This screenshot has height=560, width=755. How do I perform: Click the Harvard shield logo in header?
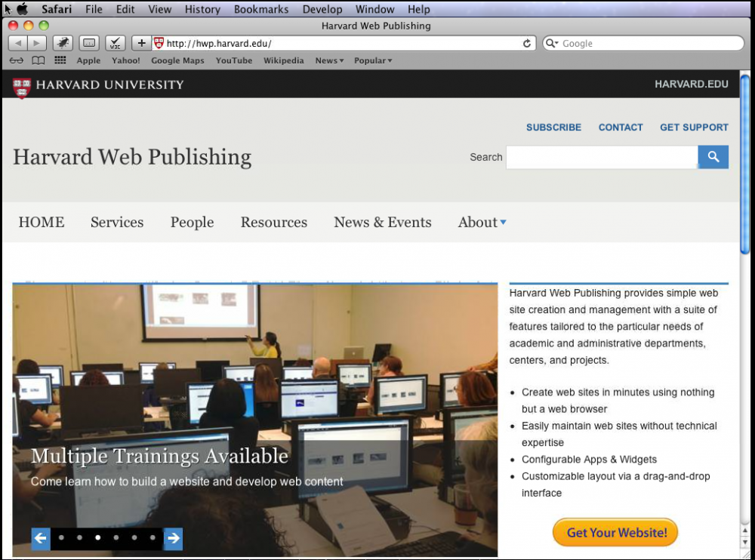[22, 88]
